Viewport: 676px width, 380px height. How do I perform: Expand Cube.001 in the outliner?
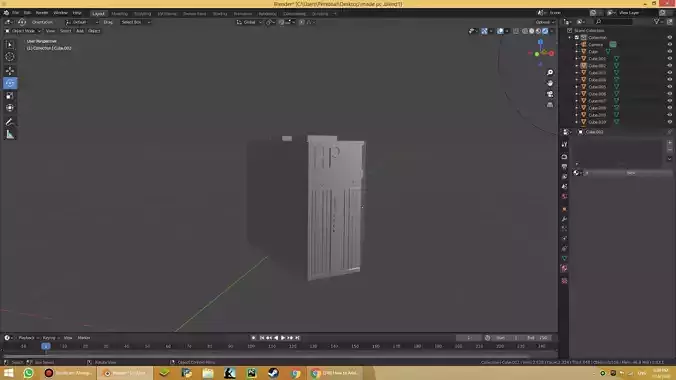[577, 59]
